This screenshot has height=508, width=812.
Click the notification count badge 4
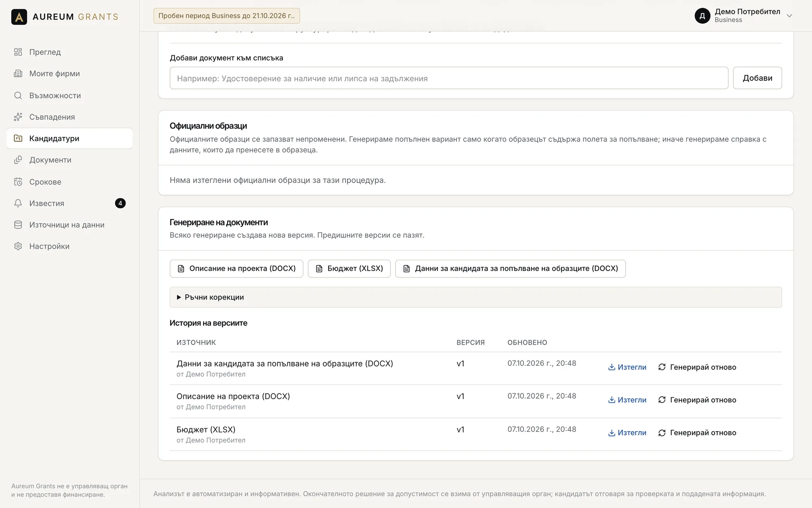tap(120, 203)
